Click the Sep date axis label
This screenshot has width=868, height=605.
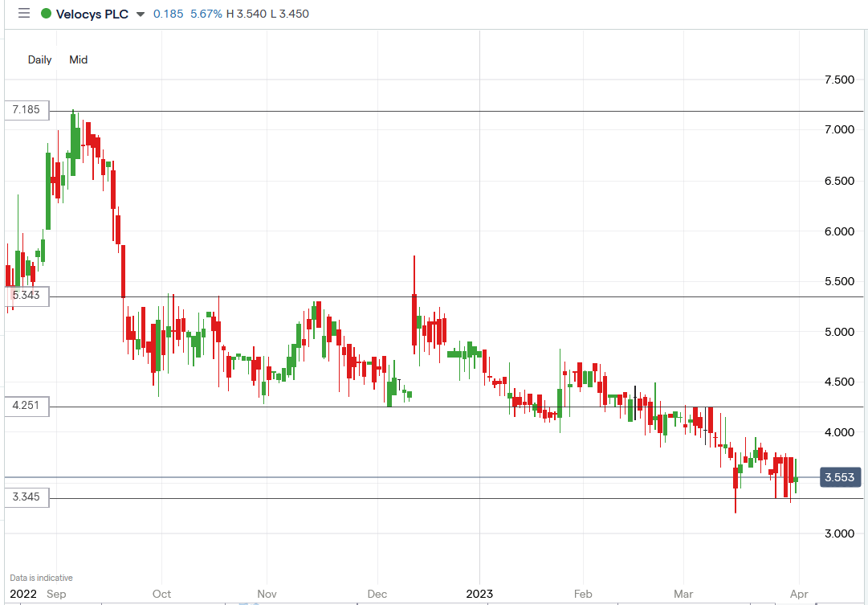click(x=56, y=595)
